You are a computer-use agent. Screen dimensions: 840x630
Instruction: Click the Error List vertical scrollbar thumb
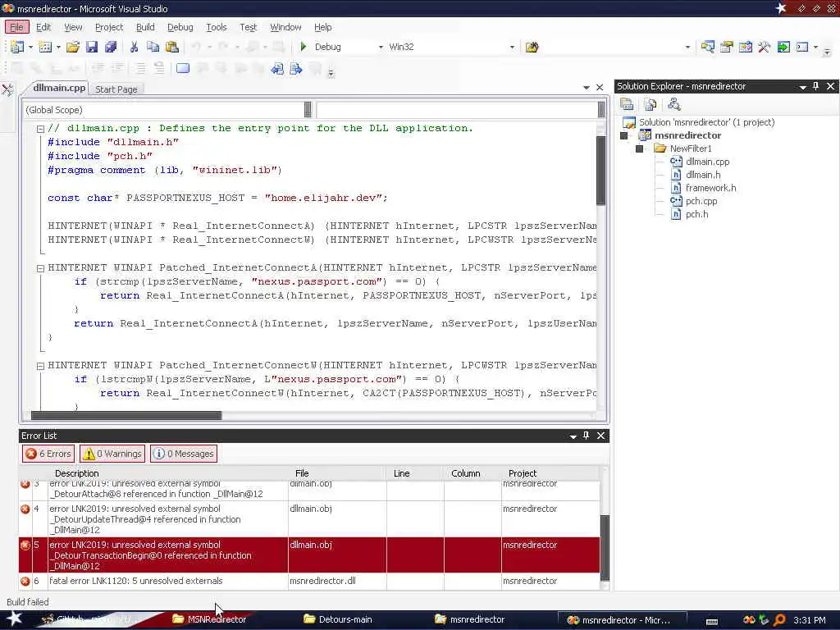pos(605,548)
